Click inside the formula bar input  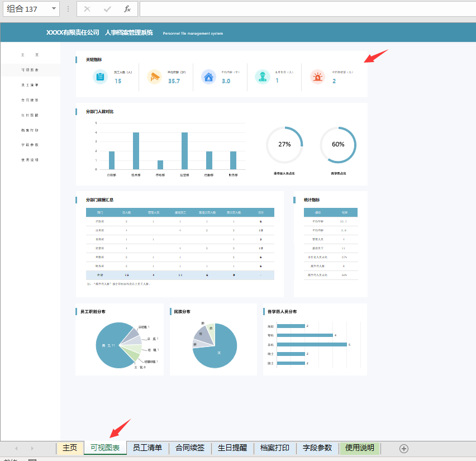[x=307, y=9]
